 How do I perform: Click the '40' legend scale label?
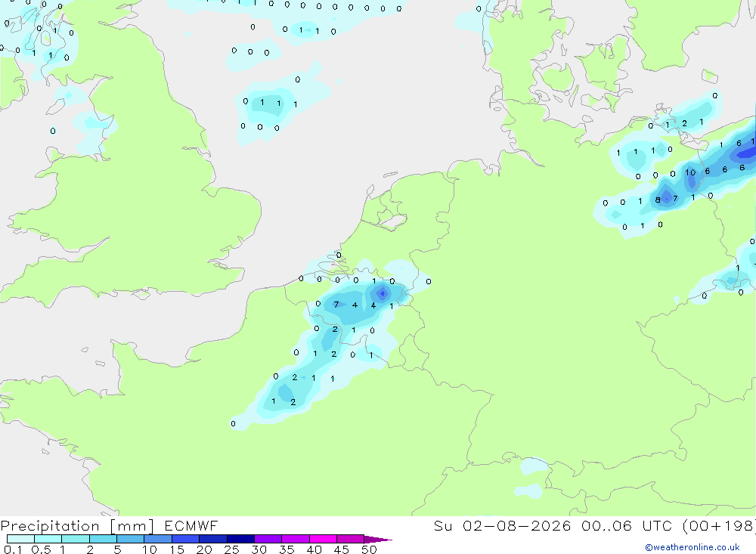point(314,549)
